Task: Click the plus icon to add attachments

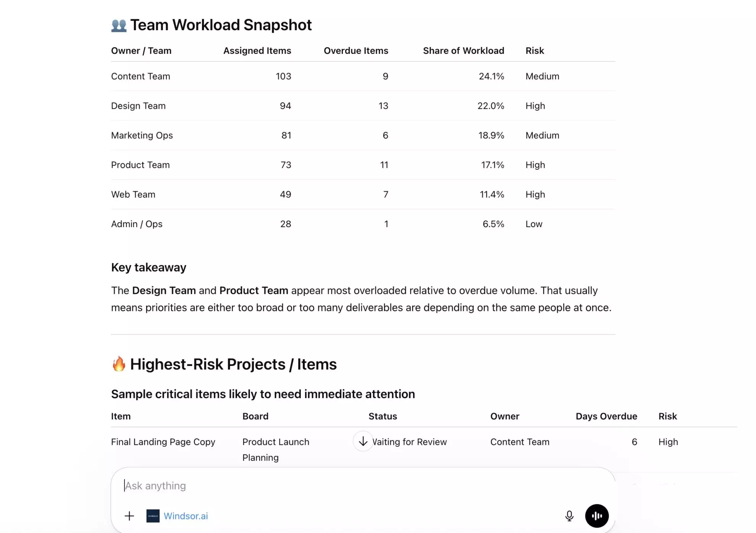Action: pos(129,516)
